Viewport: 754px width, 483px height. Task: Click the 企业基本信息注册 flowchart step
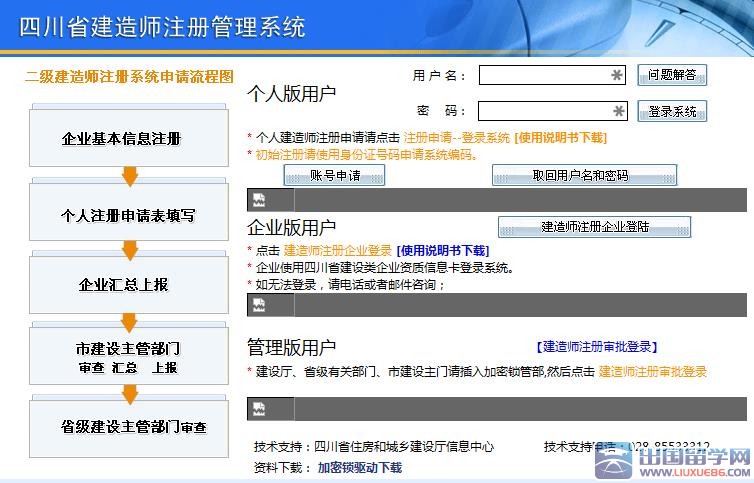129,138
